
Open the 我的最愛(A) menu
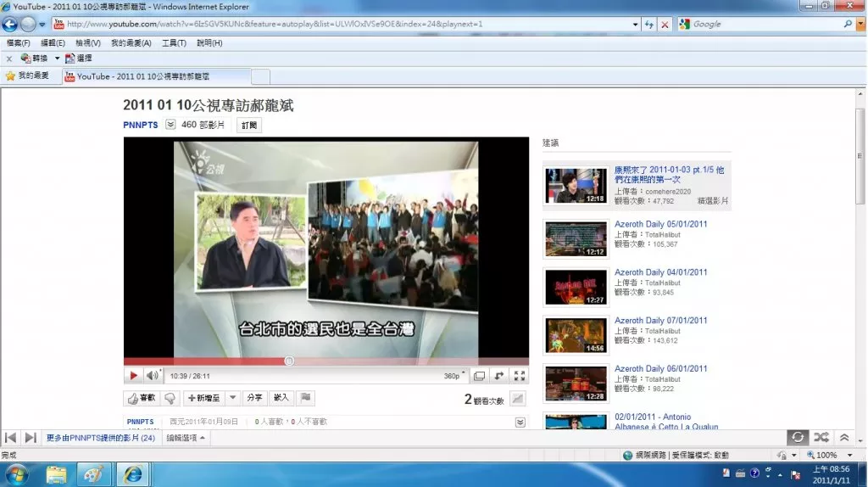coord(131,42)
